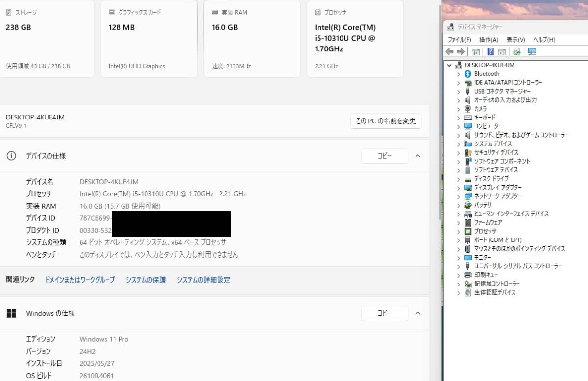The image size is (588, 381).
Task: Open システムの保護 link
Action: [146, 280]
